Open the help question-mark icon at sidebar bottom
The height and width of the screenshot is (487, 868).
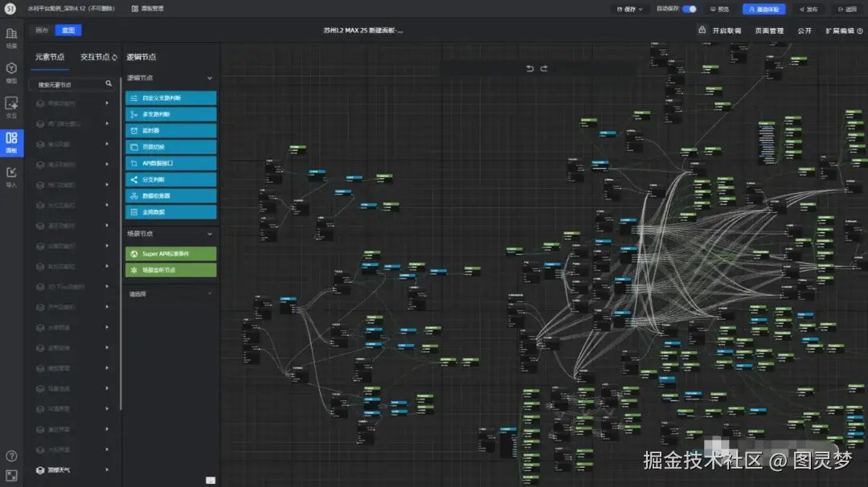click(x=11, y=456)
